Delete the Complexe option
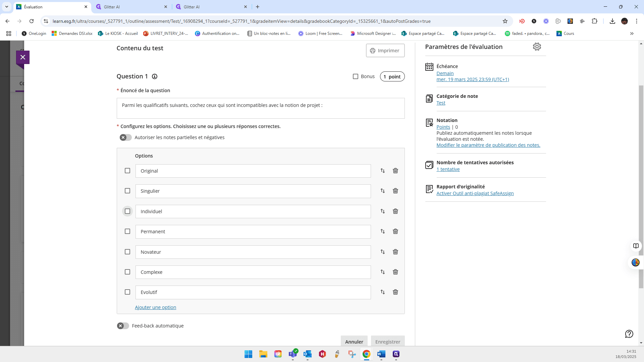The width and height of the screenshot is (644, 362). [x=395, y=272]
